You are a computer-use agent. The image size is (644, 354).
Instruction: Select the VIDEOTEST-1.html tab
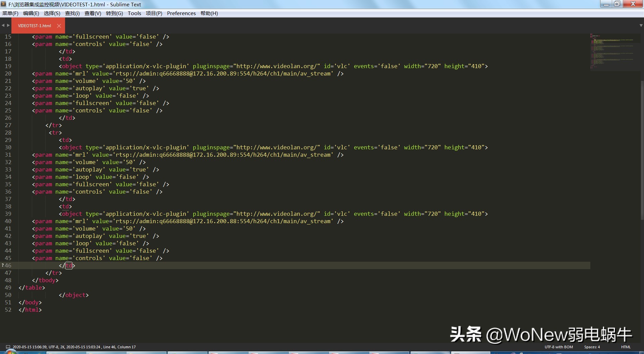(35, 26)
